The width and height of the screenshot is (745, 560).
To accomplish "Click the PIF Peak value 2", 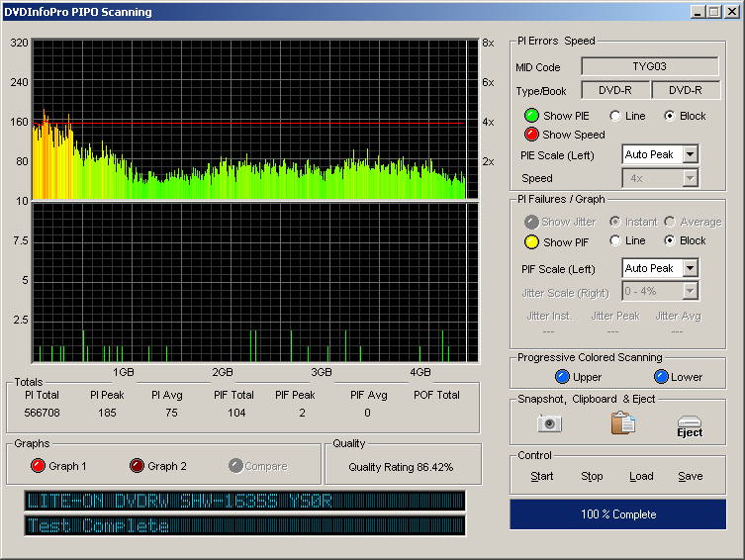I will click(x=302, y=413).
